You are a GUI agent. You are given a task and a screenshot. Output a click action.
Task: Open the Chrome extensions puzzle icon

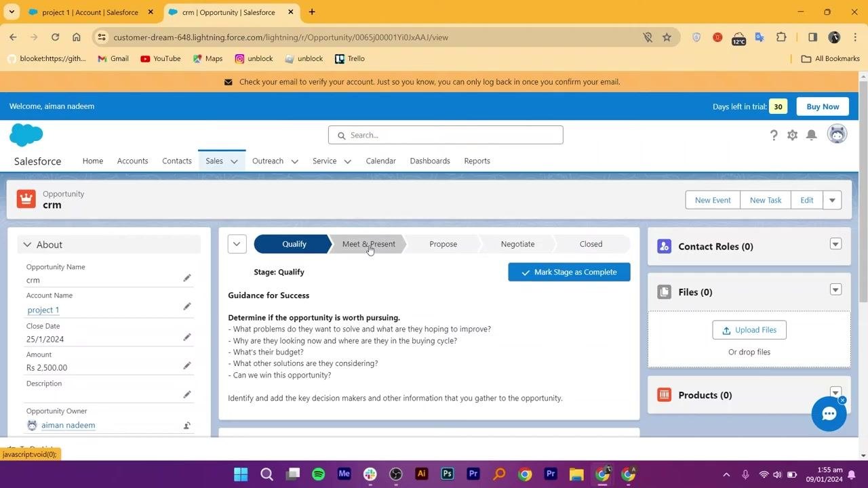click(781, 37)
